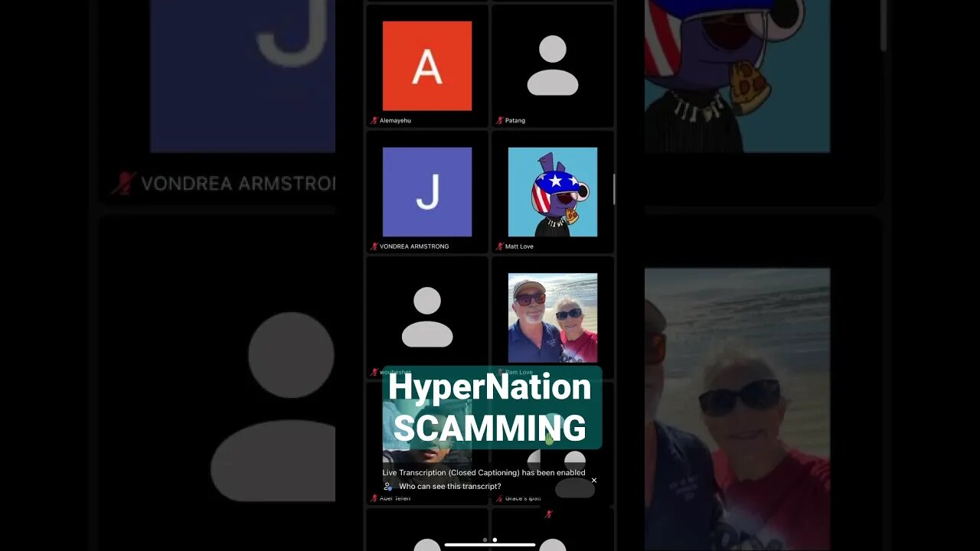Select Matt Love's avatar tile
Image resolution: width=980 pixels, height=551 pixels.
[553, 191]
